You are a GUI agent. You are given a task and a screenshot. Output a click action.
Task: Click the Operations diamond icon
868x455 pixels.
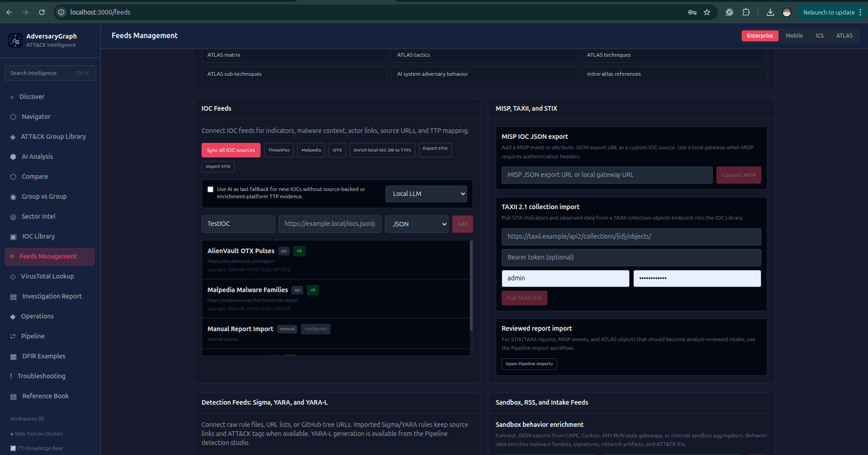[x=13, y=317]
